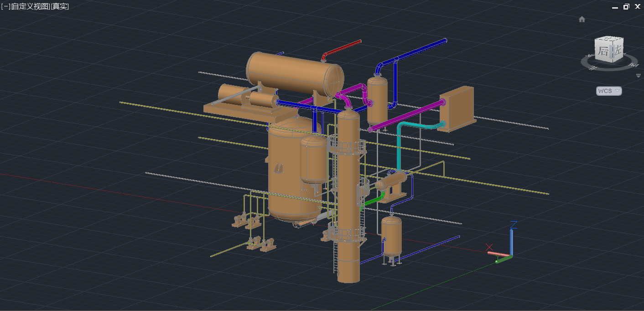The width and height of the screenshot is (644, 311).
Task: Open the 真实 visual style menu
Action: tap(60, 6)
